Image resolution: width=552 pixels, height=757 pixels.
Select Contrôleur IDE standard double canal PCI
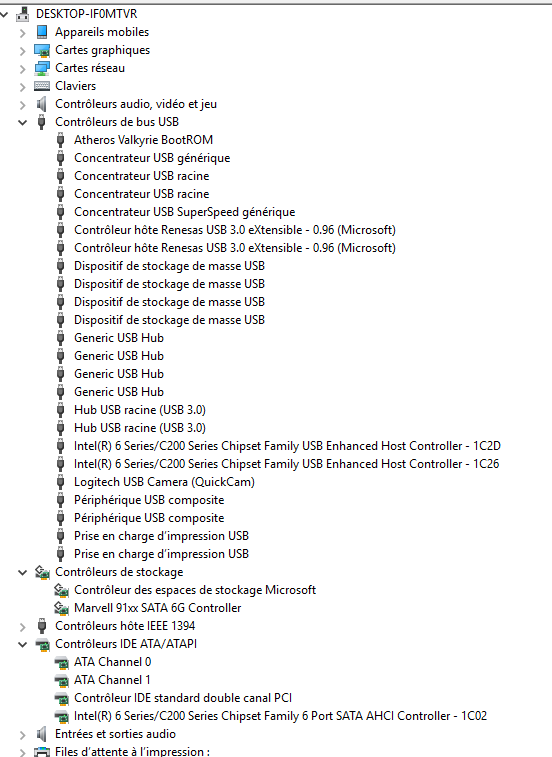coord(183,698)
